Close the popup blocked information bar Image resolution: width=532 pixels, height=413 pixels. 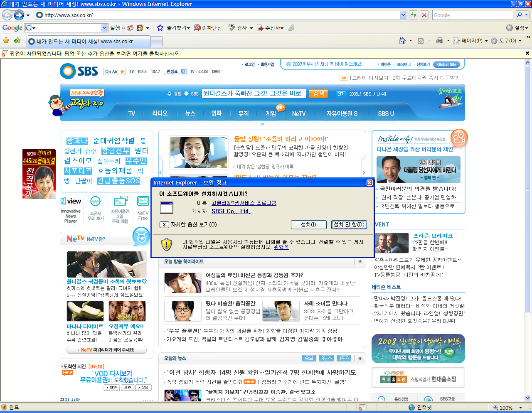point(527,53)
